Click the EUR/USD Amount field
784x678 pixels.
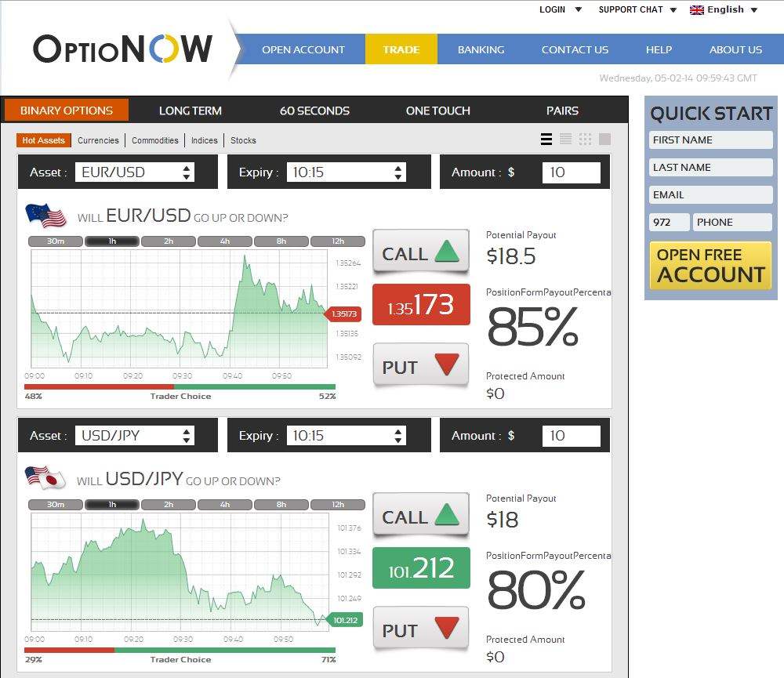(571, 172)
